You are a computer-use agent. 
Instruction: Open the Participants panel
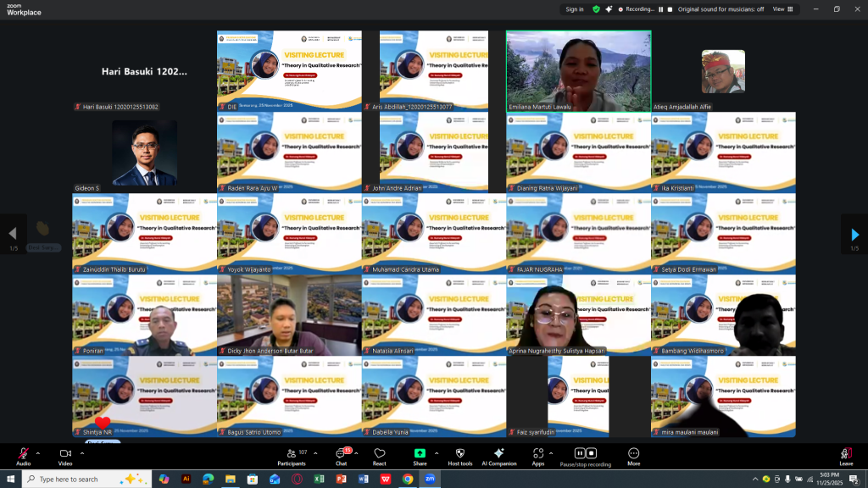click(x=291, y=455)
